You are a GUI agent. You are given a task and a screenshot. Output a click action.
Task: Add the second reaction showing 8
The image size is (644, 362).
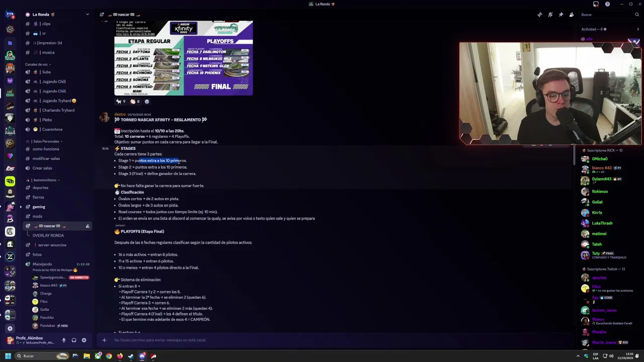point(135,102)
